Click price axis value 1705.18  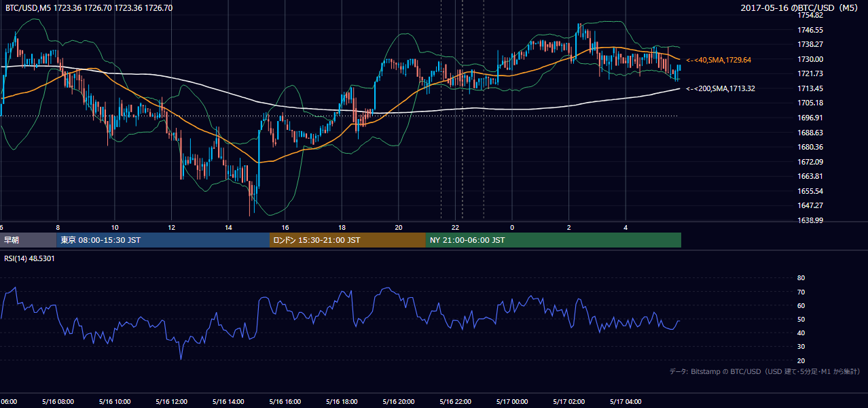[x=810, y=103]
